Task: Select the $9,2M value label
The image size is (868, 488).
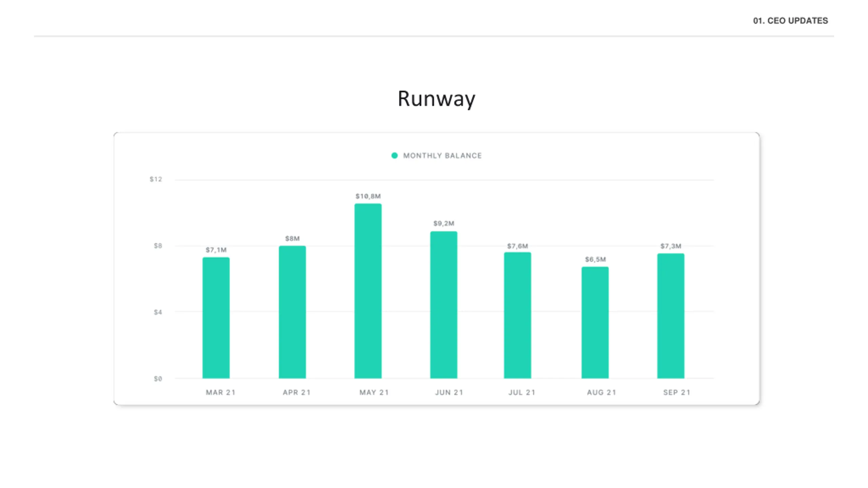Action: click(443, 223)
